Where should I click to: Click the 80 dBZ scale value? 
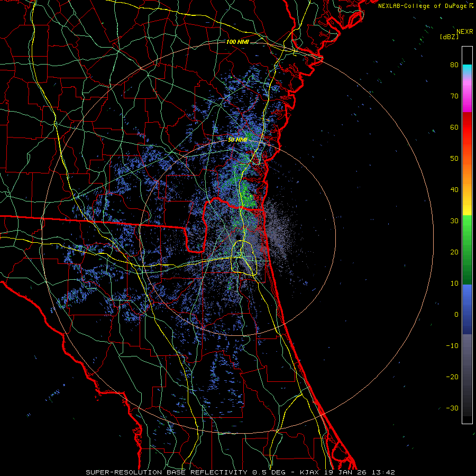[x=454, y=65]
